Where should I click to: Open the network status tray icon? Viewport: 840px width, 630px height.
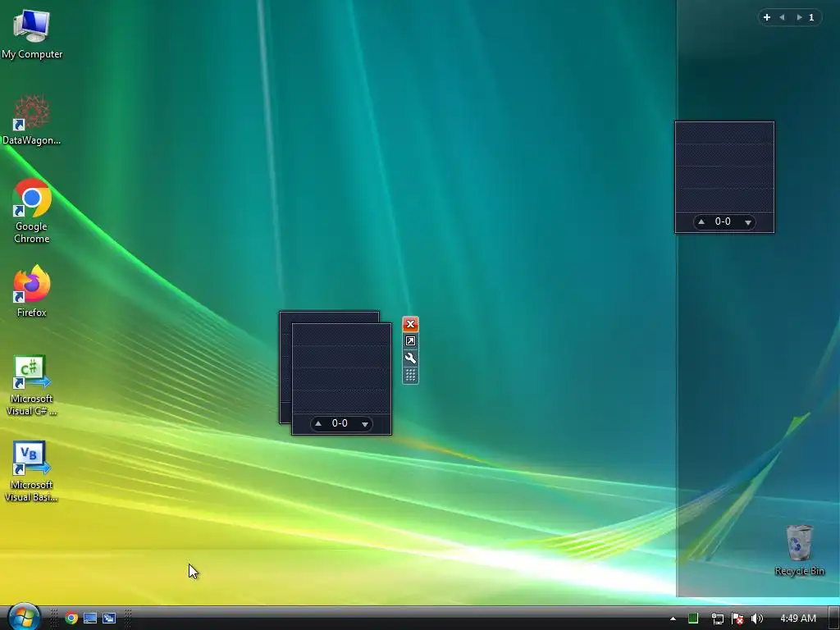pos(717,619)
